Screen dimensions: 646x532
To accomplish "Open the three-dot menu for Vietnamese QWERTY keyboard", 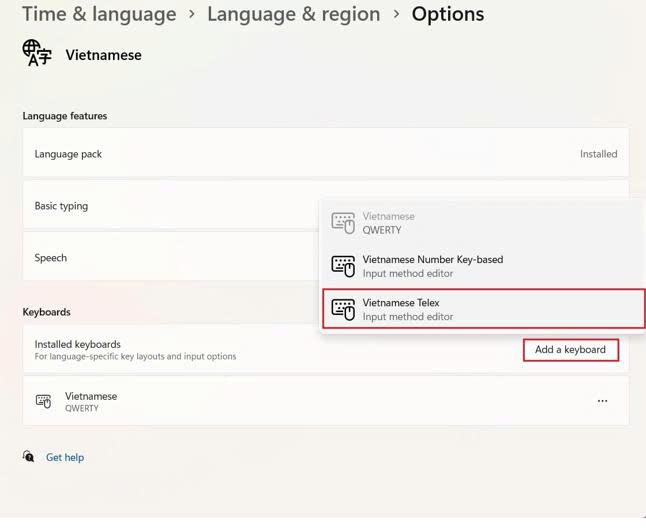I will click(x=602, y=401).
